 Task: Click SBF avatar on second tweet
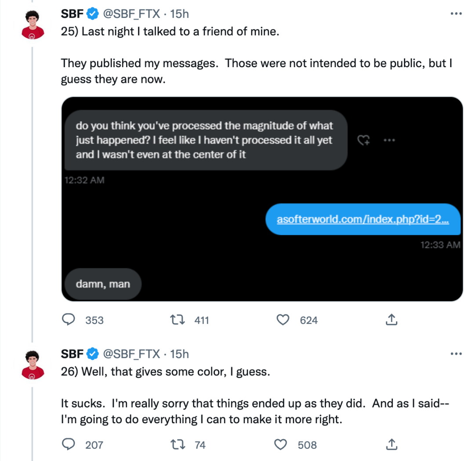pyautogui.click(x=33, y=364)
